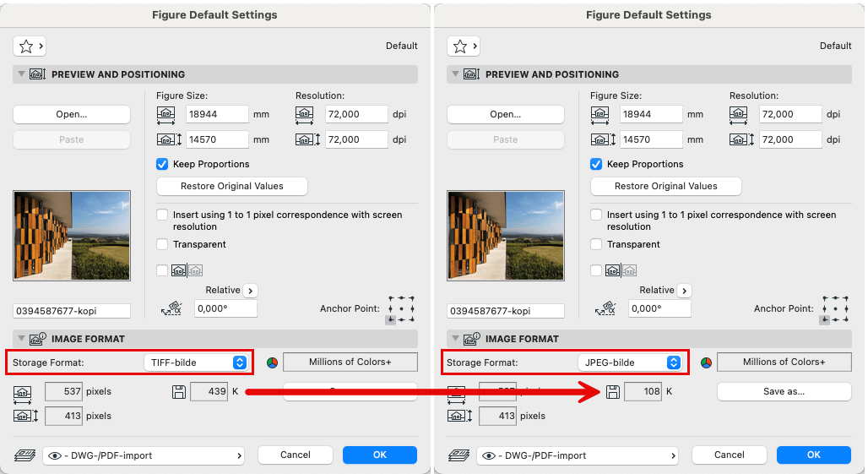This screenshot has height=474, width=868.
Task: Click the floppy disk file size icon in the right dialog
Action: coord(613,392)
